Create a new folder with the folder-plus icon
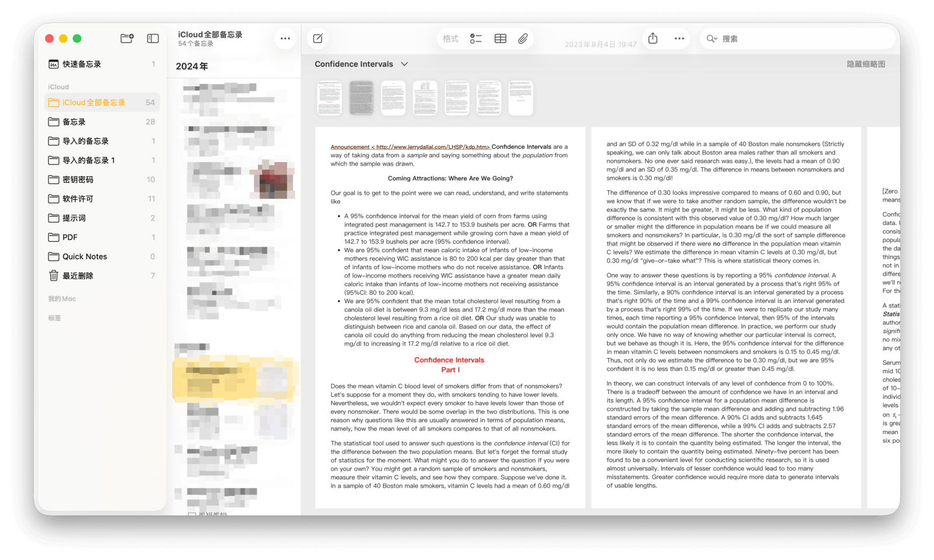The width and height of the screenshot is (934, 560). 127,38
